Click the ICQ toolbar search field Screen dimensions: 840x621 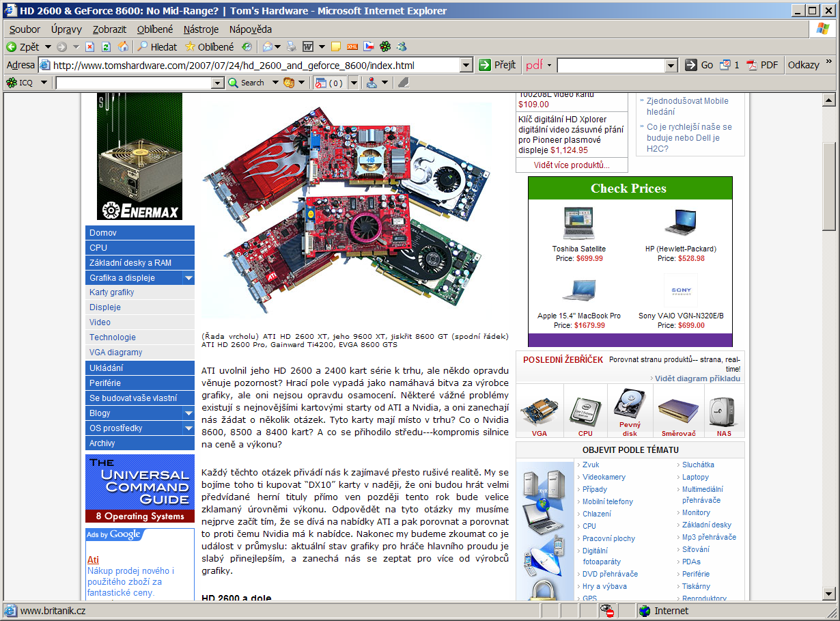click(x=134, y=83)
